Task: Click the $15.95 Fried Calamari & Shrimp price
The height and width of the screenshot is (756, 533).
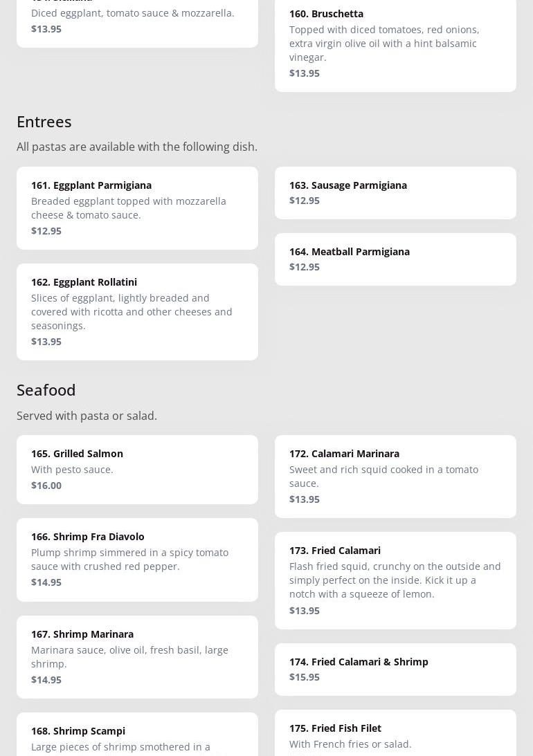Action: tap(305, 677)
